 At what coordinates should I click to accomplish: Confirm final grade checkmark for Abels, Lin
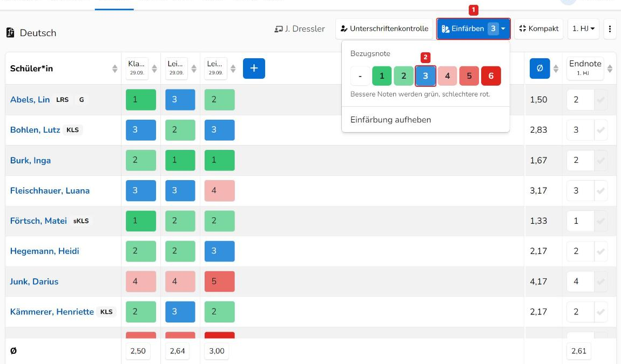pyautogui.click(x=600, y=100)
